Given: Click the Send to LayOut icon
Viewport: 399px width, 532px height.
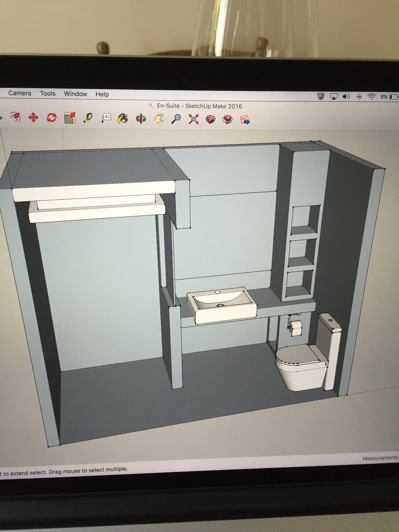Looking at the screenshot, I should click(245, 120).
